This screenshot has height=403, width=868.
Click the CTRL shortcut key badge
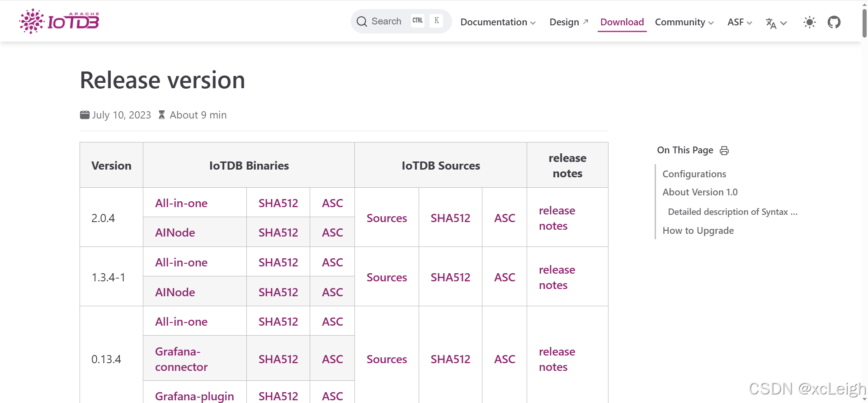[418, 20]
